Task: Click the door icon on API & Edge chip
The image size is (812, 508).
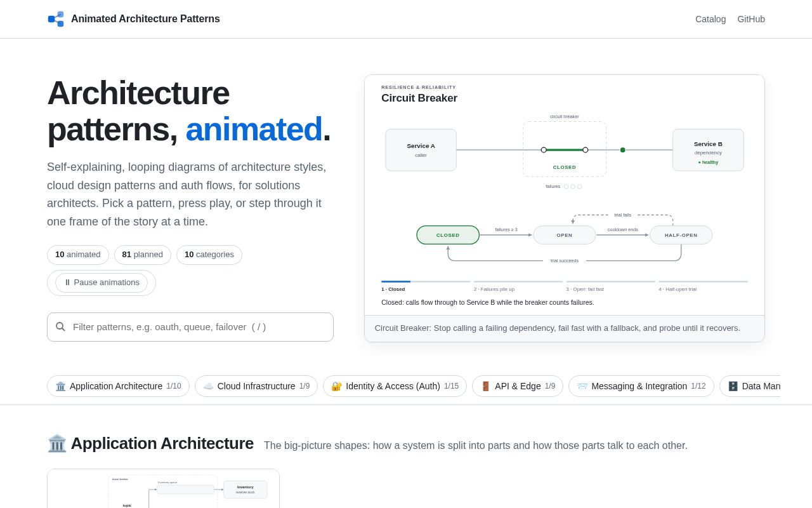Action: 486,386
